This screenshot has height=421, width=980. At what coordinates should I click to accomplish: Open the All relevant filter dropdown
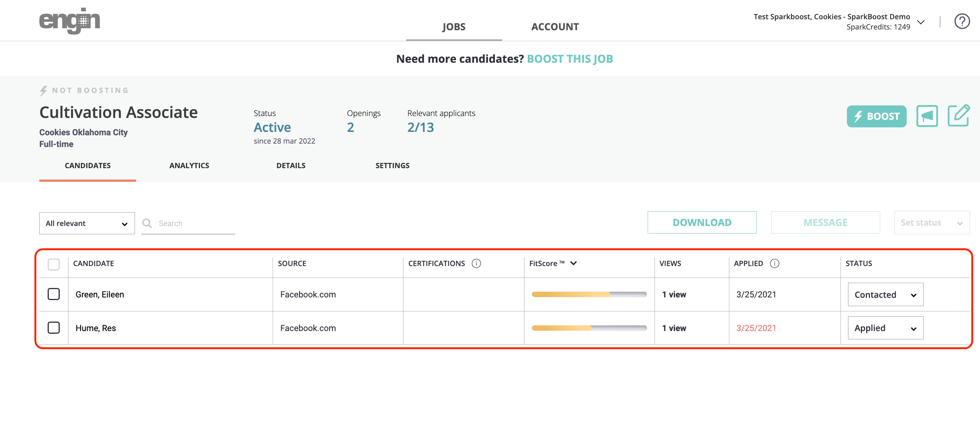point(87,223)
